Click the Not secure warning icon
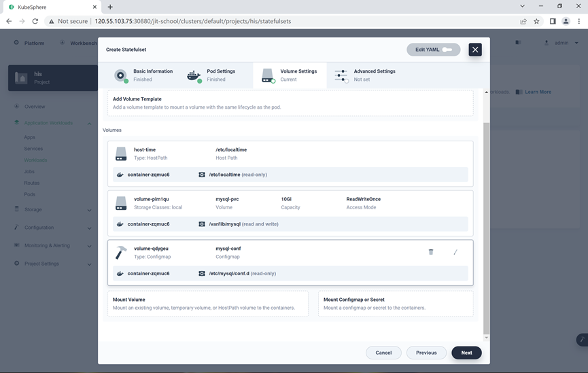Screen dimensions: 588x373 [52, 21]
